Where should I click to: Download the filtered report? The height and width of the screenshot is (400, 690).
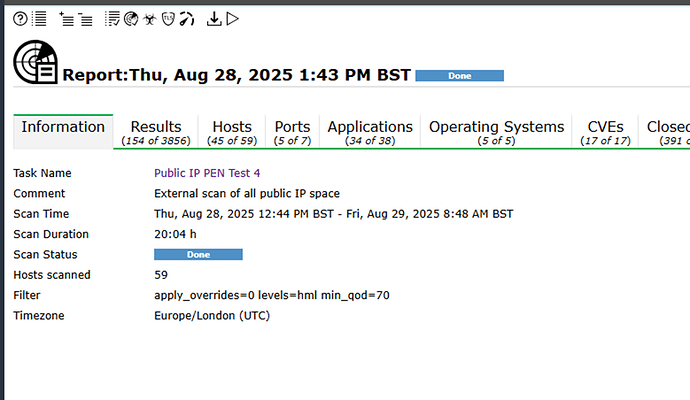213,18
